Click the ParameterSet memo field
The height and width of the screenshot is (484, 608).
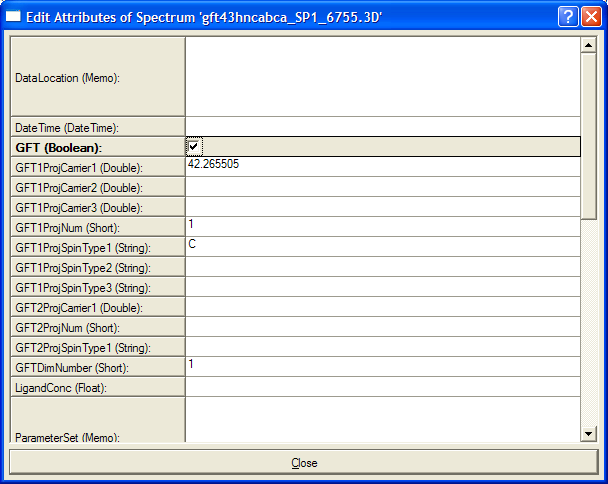coord(382,420)
